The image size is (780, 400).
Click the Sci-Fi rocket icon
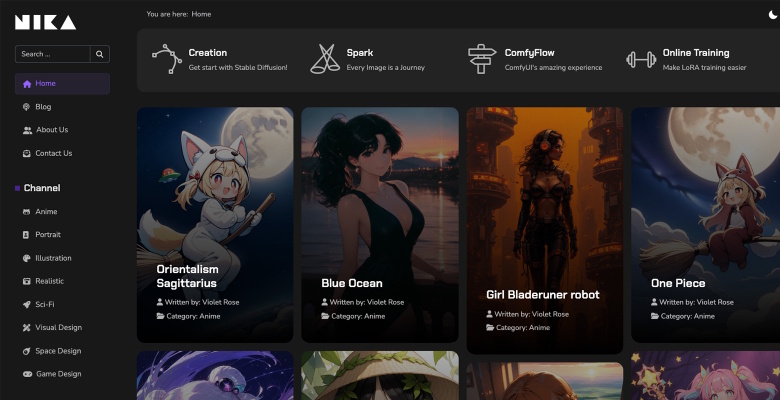pyautogui.click(x=26, y=304)
